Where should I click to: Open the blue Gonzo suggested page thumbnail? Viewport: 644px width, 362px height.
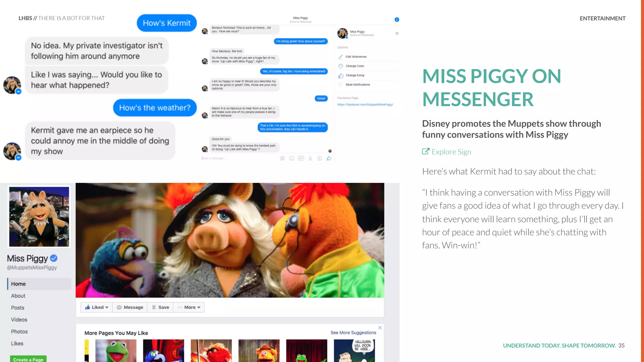(x=164, y=351)
